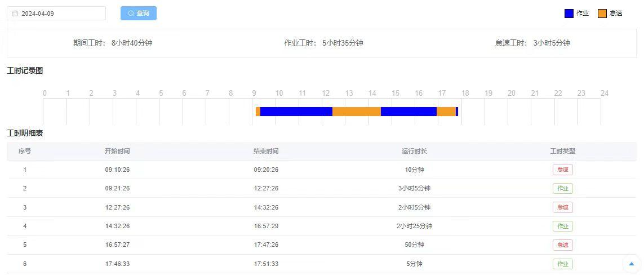Screen dimensions: 644x280
Task: Select the second blue work segment near 15
Action: click(408, 112)
